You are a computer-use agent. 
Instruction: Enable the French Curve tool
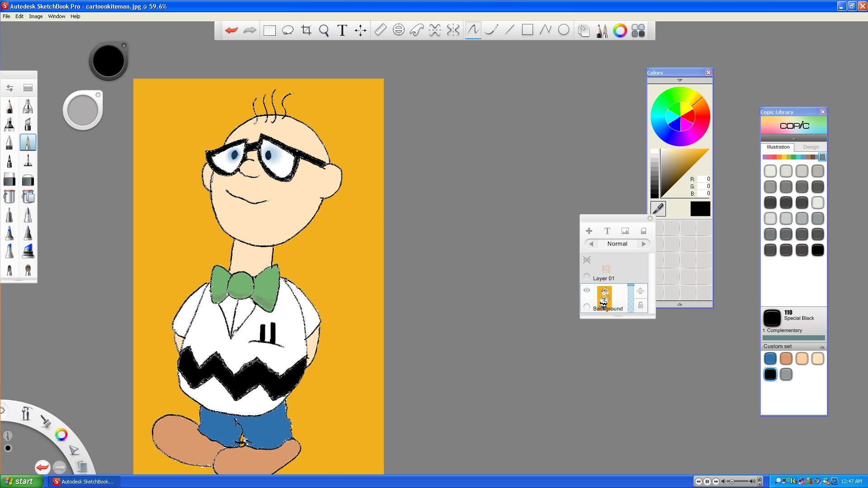tap(416, 30)
